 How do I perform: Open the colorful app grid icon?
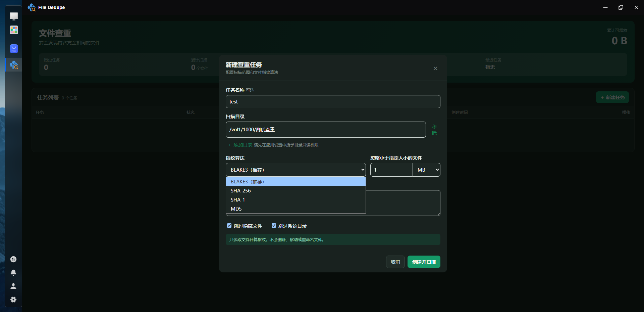point(14,30)
